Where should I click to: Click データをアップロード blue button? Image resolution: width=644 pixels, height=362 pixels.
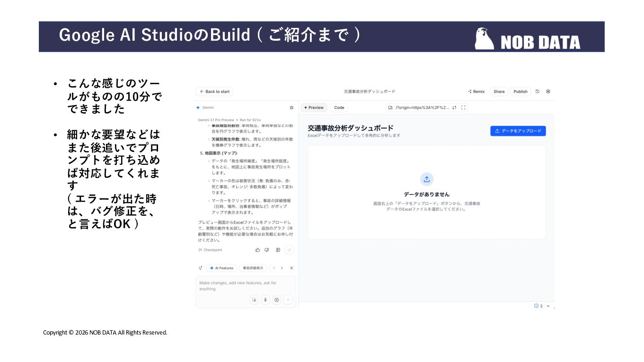coord(518,131)
